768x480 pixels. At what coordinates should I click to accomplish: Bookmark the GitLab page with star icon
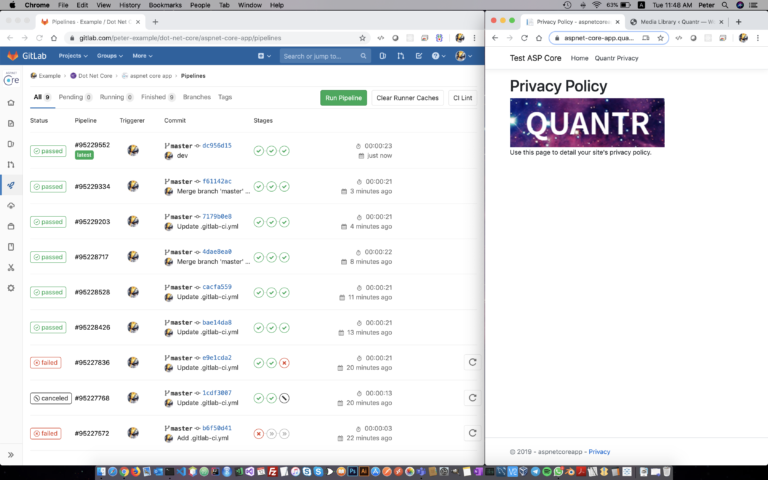click(362, 38)
